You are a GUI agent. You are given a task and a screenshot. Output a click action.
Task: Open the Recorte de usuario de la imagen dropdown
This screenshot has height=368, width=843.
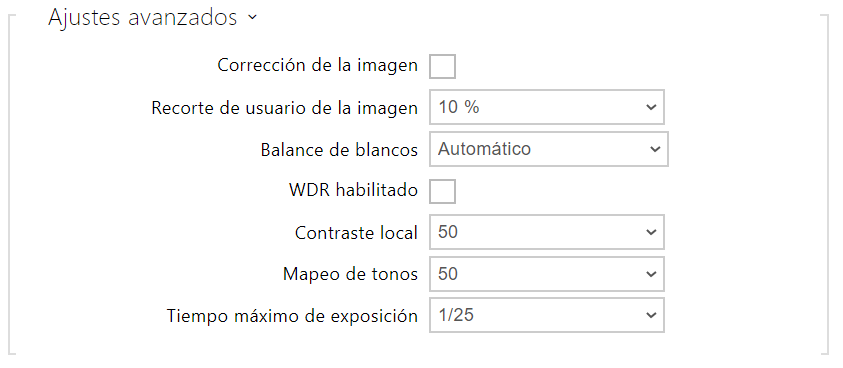[x=547, y=107]
